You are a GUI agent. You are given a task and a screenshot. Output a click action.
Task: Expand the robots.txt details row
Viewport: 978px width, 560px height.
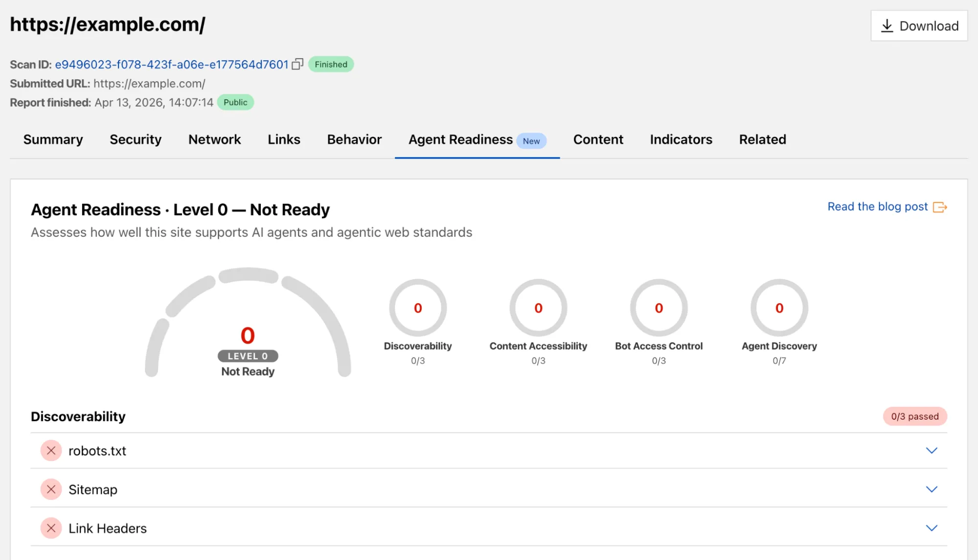point(932,450)
